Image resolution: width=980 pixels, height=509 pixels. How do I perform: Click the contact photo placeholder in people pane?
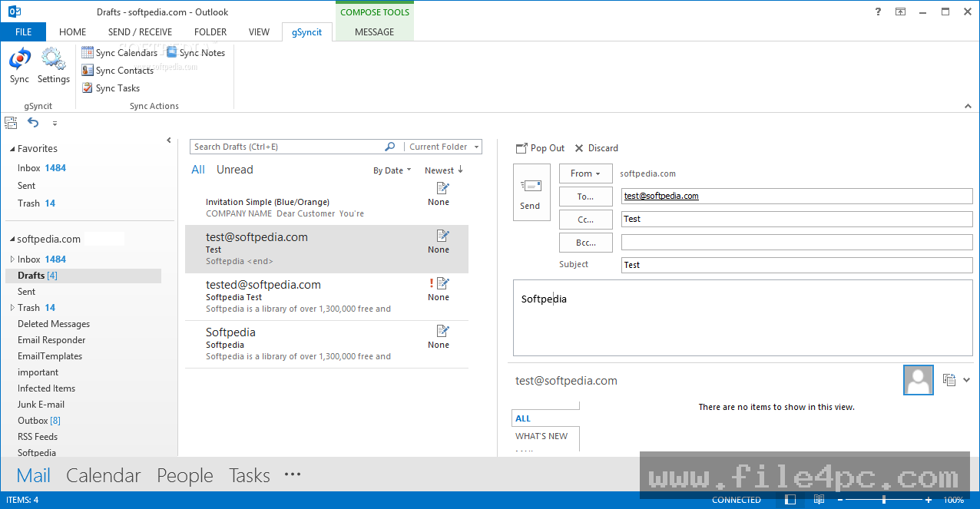pyautogui.click(x=919, y=380)
